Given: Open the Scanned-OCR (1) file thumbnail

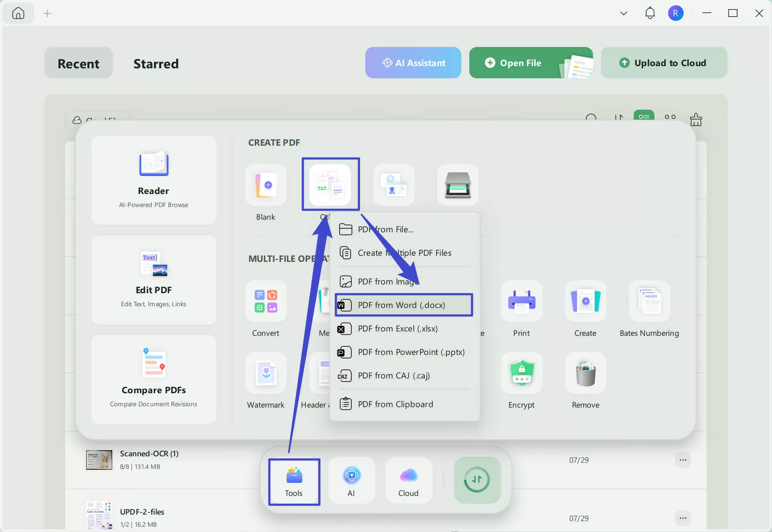Looking at the screenshot, I should pyautogui.click(x=99, y=460).
